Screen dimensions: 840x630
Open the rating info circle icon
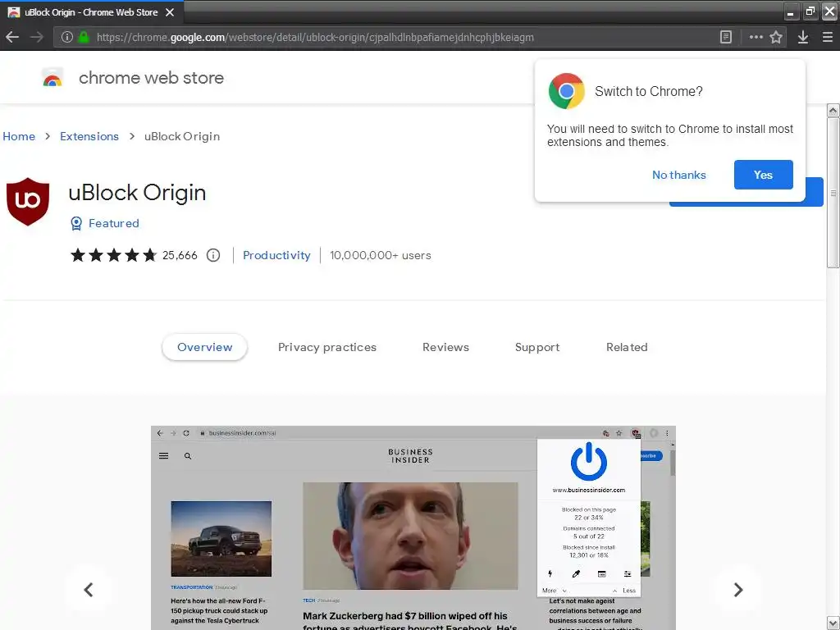click(x=213, y=255)
